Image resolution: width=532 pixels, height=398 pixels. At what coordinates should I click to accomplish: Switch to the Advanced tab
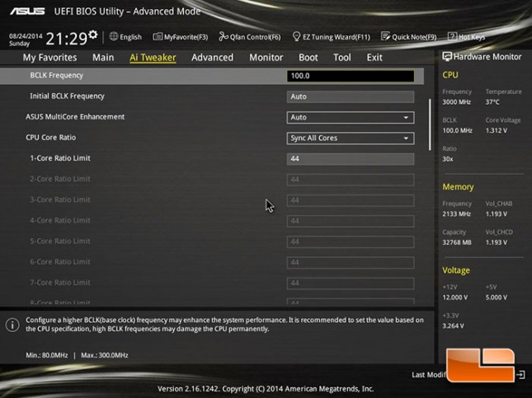coord(212,58)
